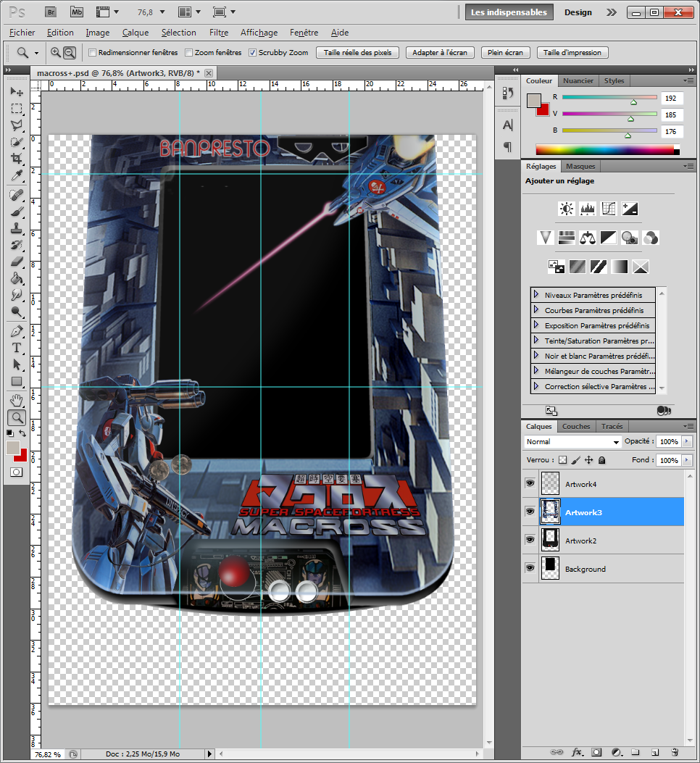Hide the Background layer visibility eye
Viewport: 700px width, 763px height.
point(530,569)
